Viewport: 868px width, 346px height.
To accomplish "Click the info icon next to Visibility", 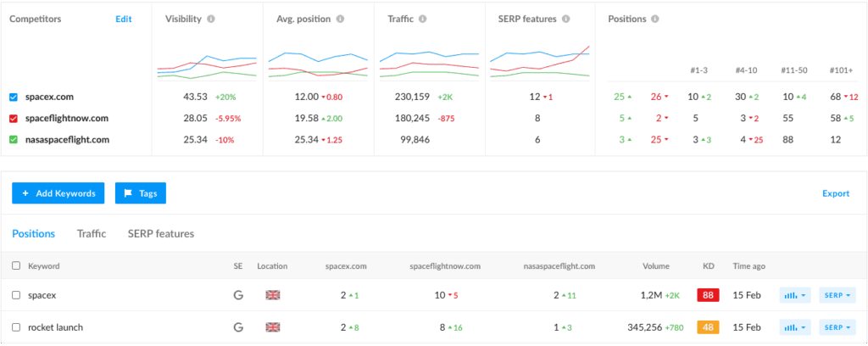I will (211, 19).
